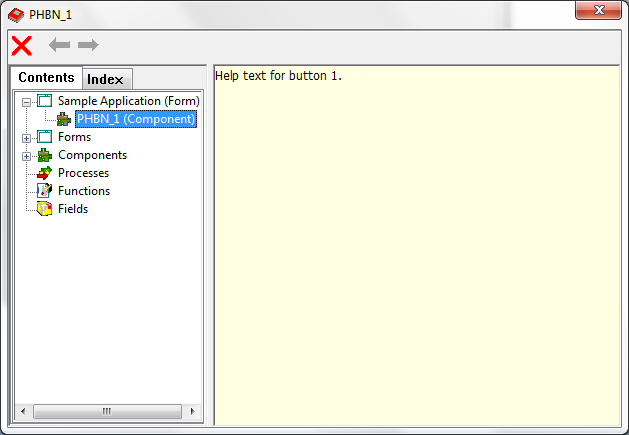Viewport: 629px width, 435px height.
Task: Select the Processes tree item
Action: point(83,173)
